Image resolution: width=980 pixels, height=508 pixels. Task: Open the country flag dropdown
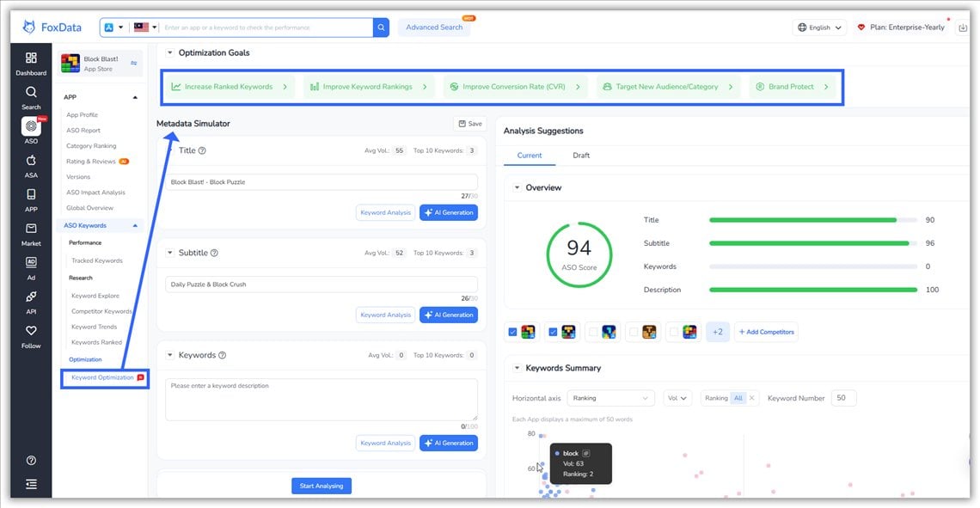point(145,28)
